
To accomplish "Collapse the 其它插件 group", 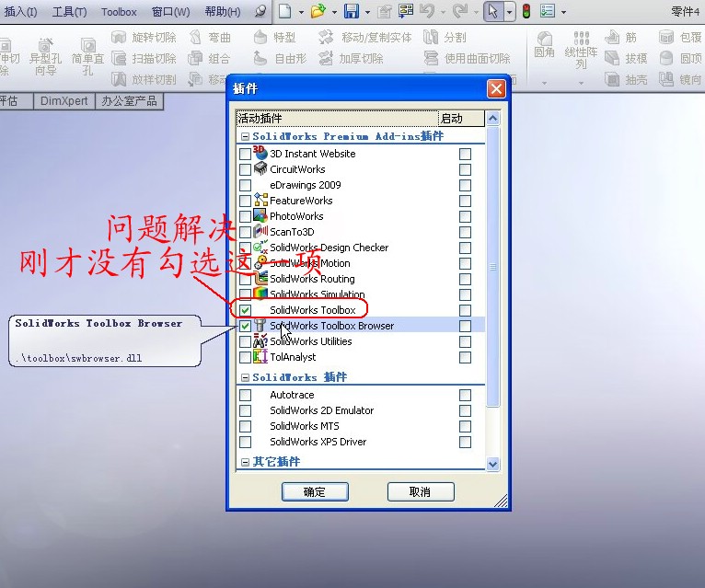I will 245,462.
